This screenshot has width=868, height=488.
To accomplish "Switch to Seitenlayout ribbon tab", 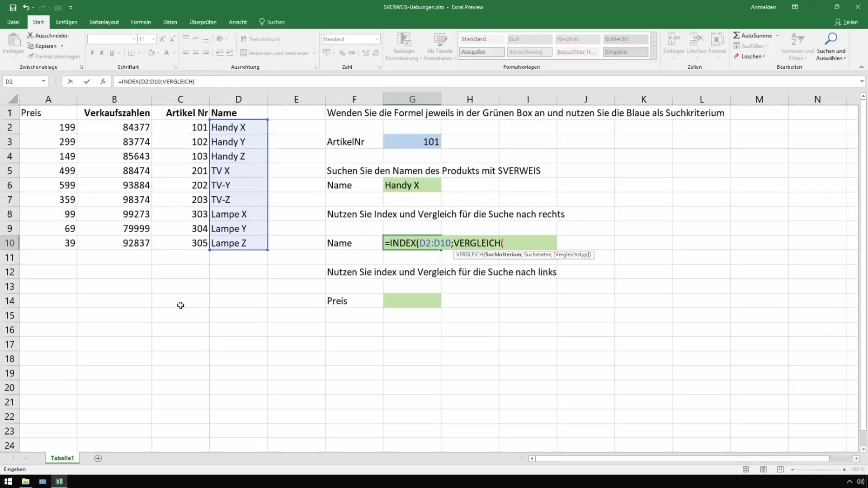I will [x=104, y=22].
